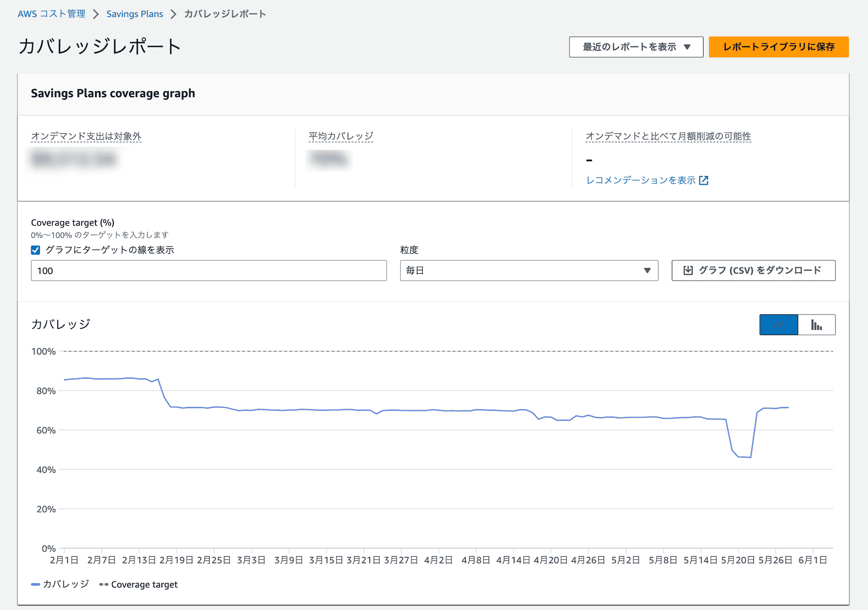Image resolution: width=868 pixels, height=610 pixels.
Task: Toggle グラフにターゲットの線を表示 checkbox
Action: point(36,250)
